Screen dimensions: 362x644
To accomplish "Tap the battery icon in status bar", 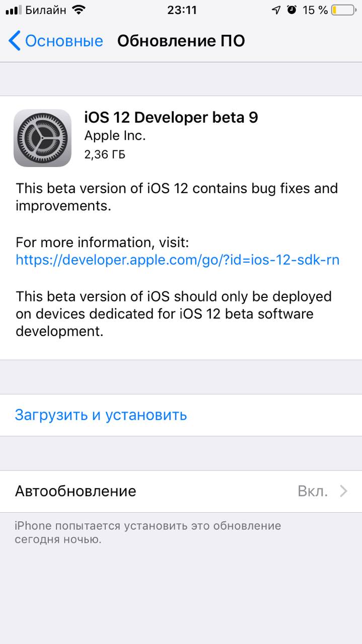I will pyautogui.click(x=343, y=10).
